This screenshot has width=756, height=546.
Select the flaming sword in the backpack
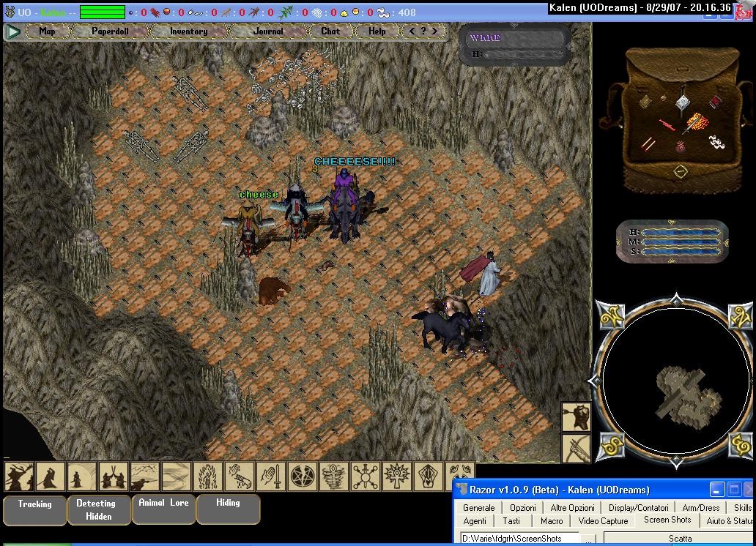[x=696, y=123]
